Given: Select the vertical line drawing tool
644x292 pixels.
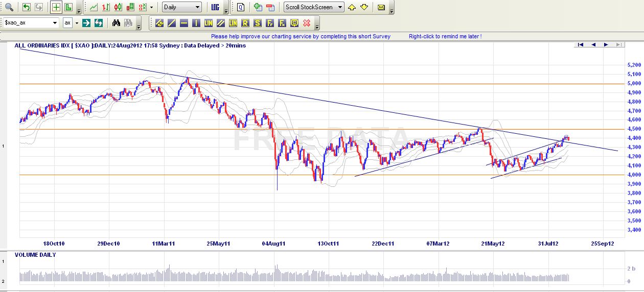Looking at the screenshot, I should 196,23.
